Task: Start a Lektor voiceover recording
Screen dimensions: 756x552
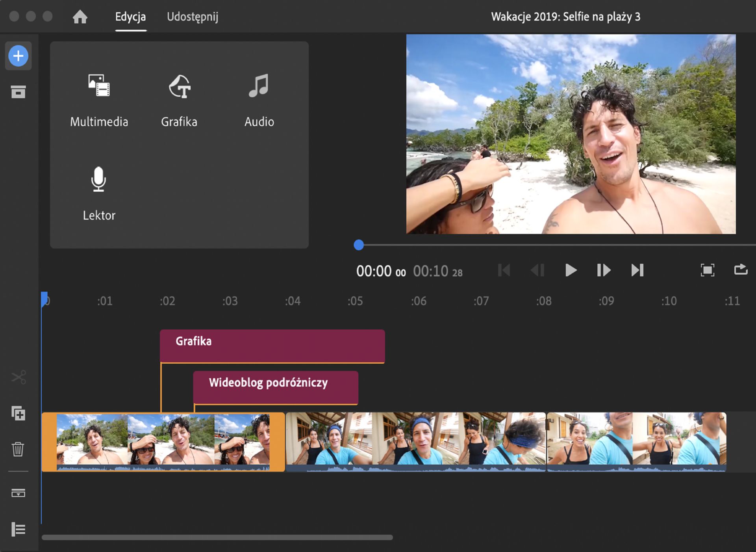Action: [99, 192]
